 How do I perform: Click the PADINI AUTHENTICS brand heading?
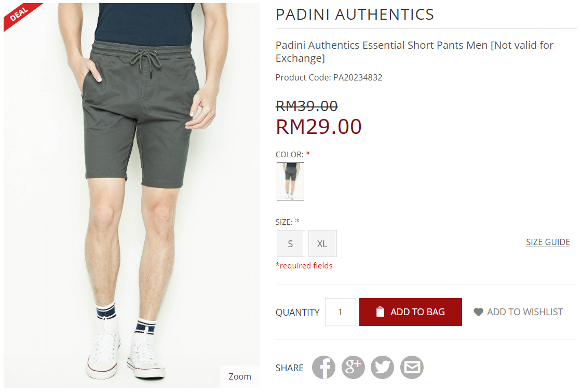point(355,15)
